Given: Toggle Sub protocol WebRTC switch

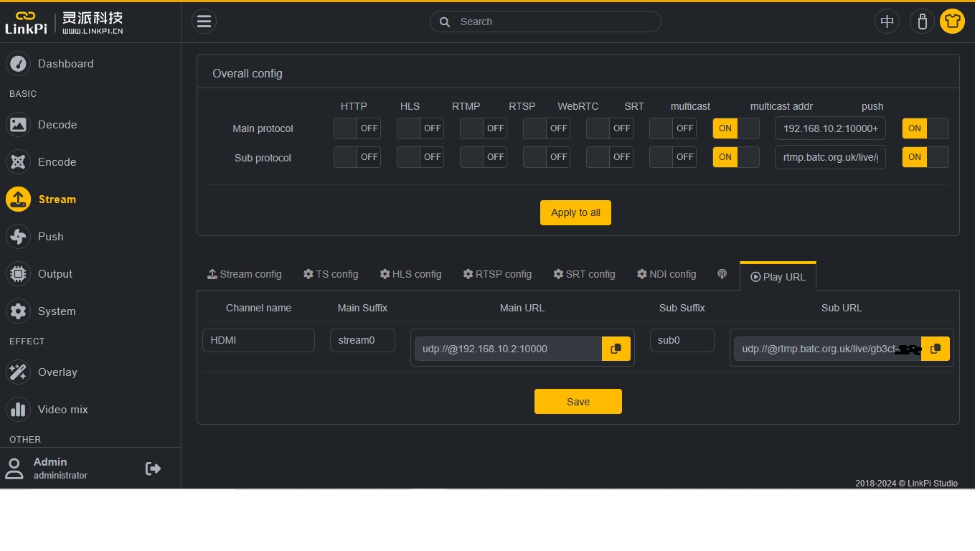Looking at the screenshot, I should point(609,157).
